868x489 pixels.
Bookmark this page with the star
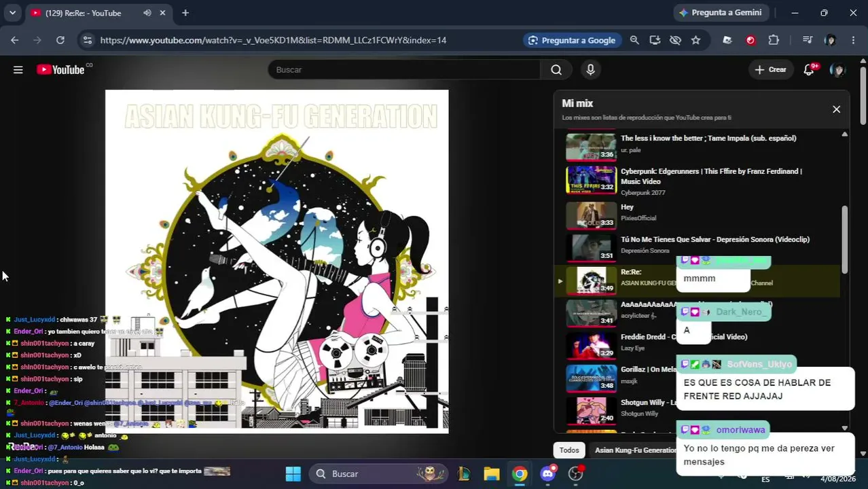coord(695,40)
